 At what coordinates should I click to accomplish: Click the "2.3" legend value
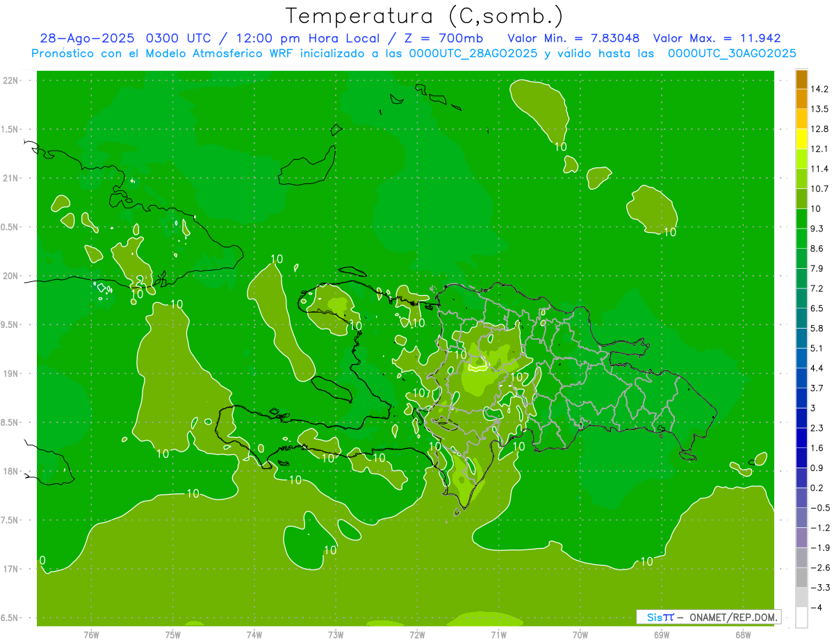coord(817,428)
